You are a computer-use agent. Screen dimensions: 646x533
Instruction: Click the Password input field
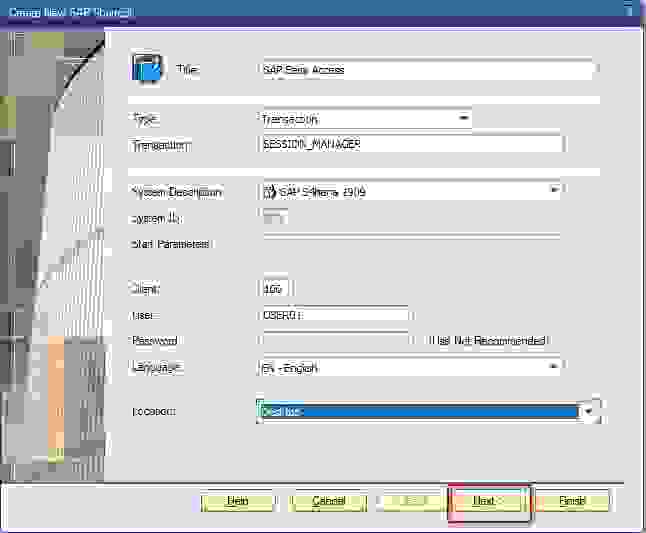(333, 341)
